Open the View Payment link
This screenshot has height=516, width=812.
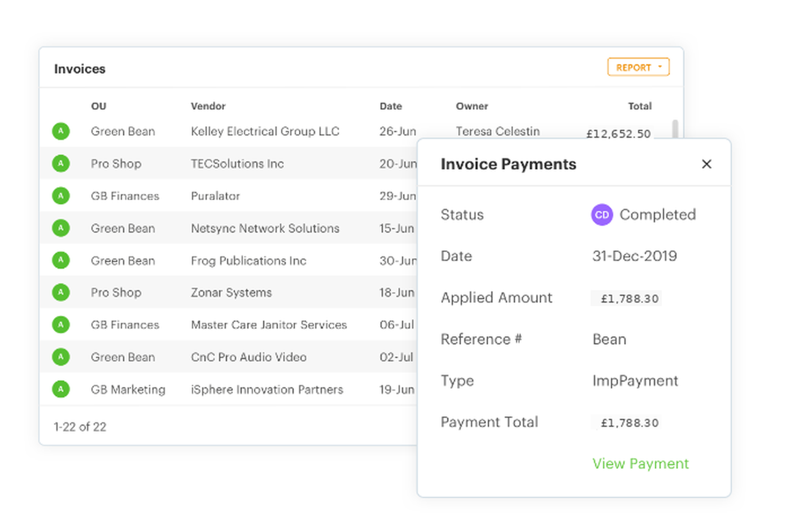click(x=640, y=463)
